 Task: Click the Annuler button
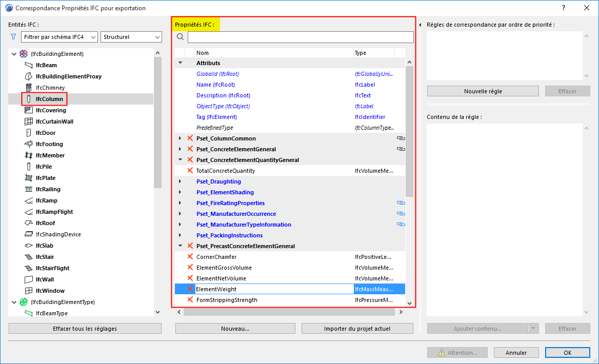pyautogui.click(x=516, y=353)
